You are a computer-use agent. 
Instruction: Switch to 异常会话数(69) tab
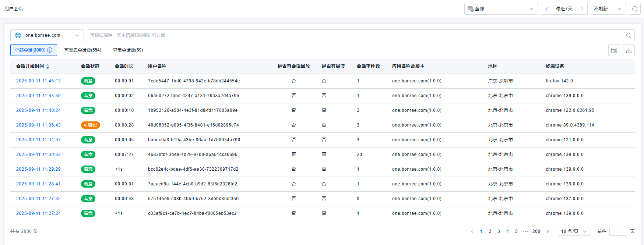click(128, 50)
